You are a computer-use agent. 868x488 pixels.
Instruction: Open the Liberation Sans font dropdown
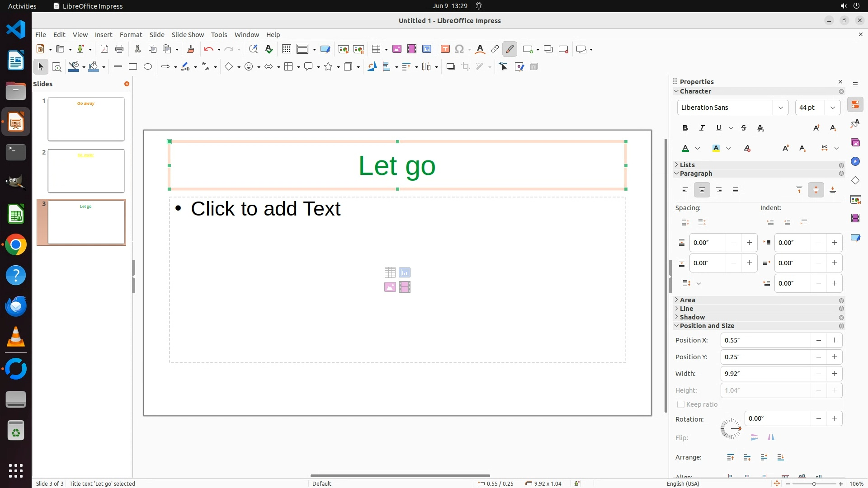pyautogui.click(x=780, y=108)
